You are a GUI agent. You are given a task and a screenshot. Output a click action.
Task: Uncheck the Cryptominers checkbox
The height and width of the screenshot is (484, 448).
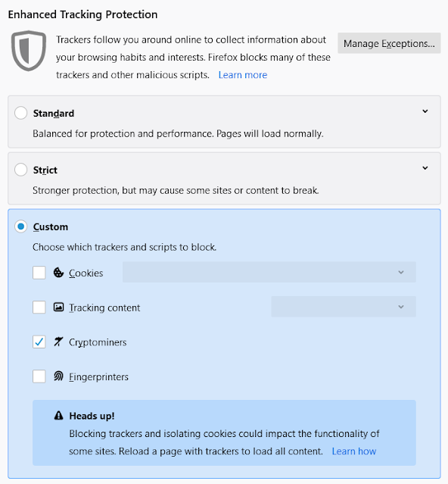click(39, 342)
